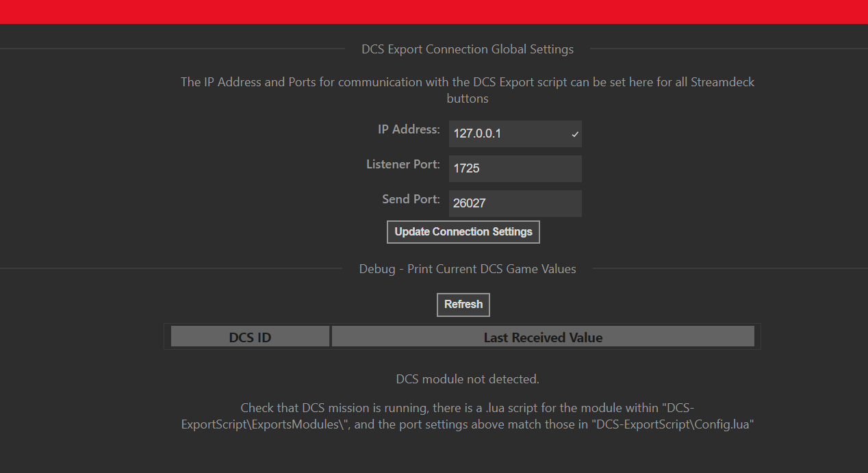Click the IP Address field containing 127.0.0.1
This screenshot has width=868, height=473.
click(x=515, y=133)
